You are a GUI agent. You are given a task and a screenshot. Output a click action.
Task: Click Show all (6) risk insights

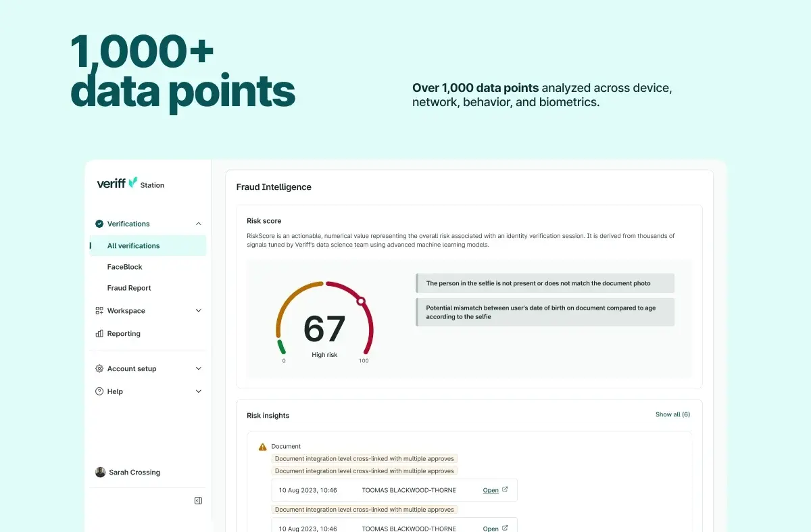tap(672, 414)
